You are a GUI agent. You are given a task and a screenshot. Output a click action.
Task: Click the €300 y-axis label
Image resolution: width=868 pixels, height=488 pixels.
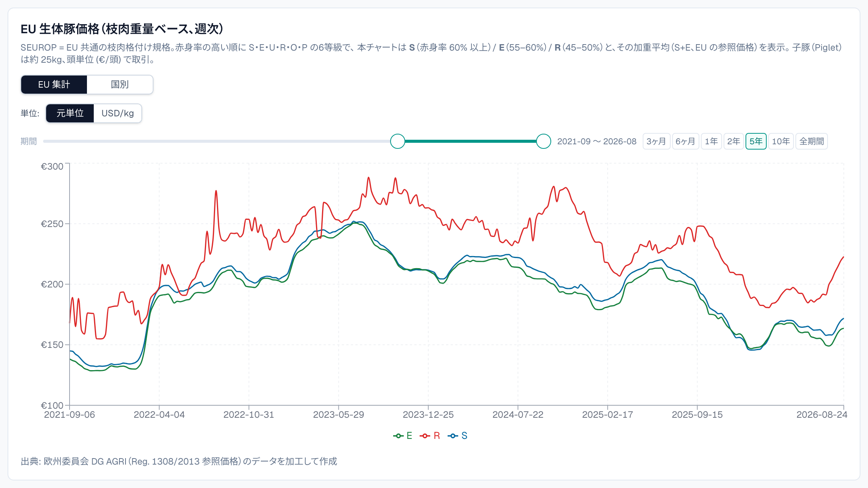coord(52,167)
